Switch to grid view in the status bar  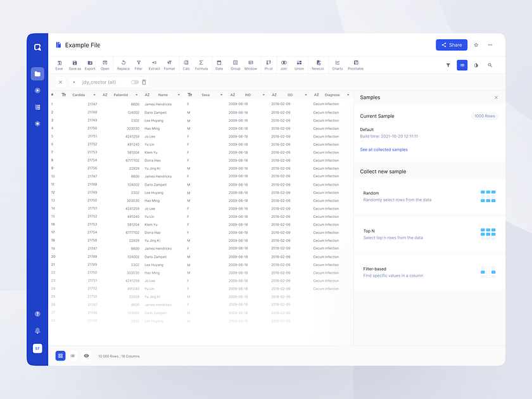pos(60,355)
